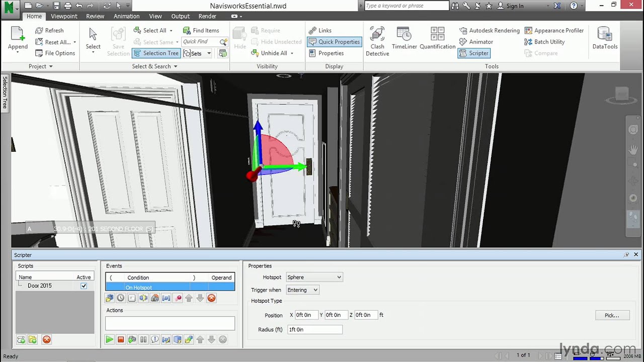Image resolution: width=644 pixels, height=362 pixels.
Task: Click Sign In
Action: 510,6
